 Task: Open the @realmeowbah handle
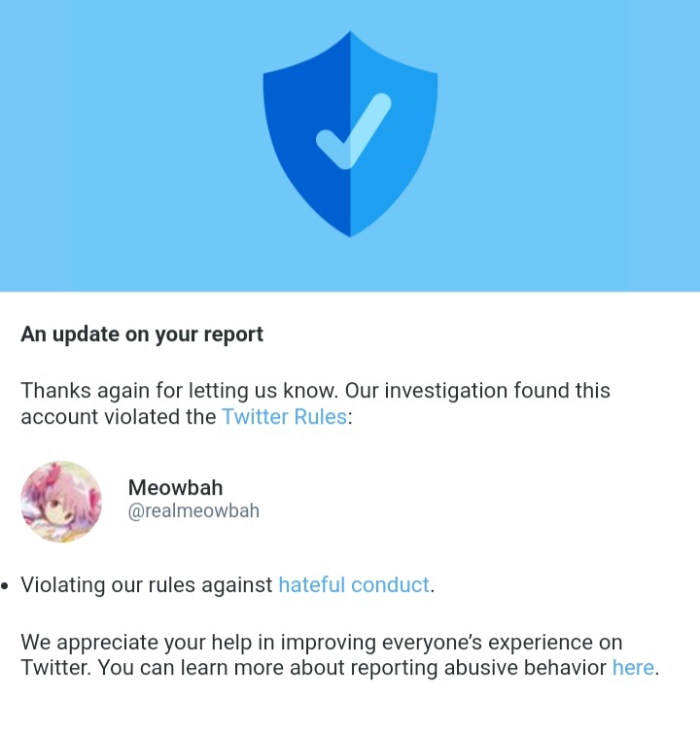tap(193, 510)
